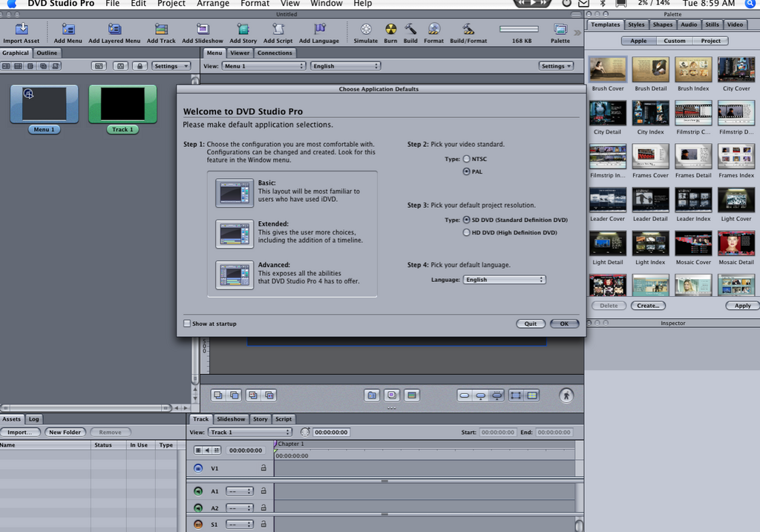Open the Spotlight search icon

750,4
